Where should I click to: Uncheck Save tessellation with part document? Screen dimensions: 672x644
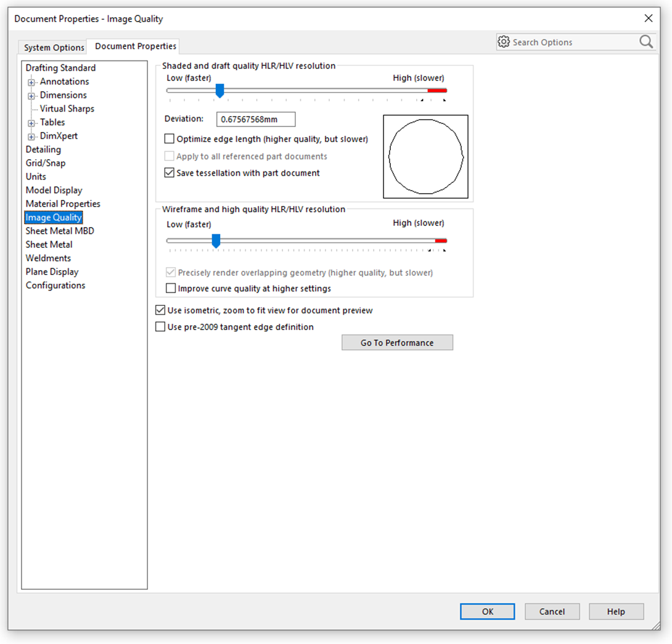point(170,173)
